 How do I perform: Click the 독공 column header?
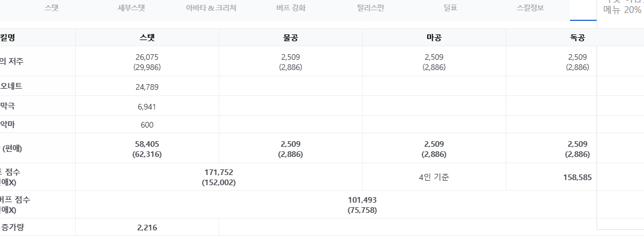pyautogui.click(x=577, y=38)
